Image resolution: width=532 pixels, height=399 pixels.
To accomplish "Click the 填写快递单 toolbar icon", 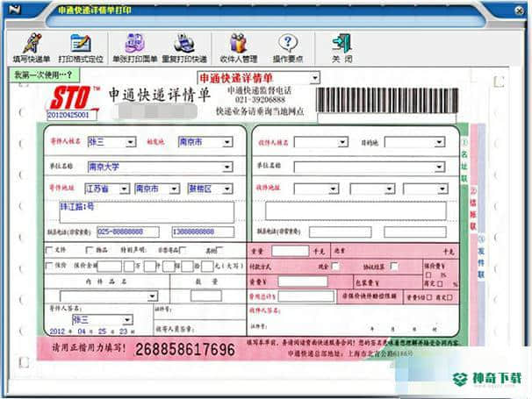I will pyautogui.click(x=32, y=48).
